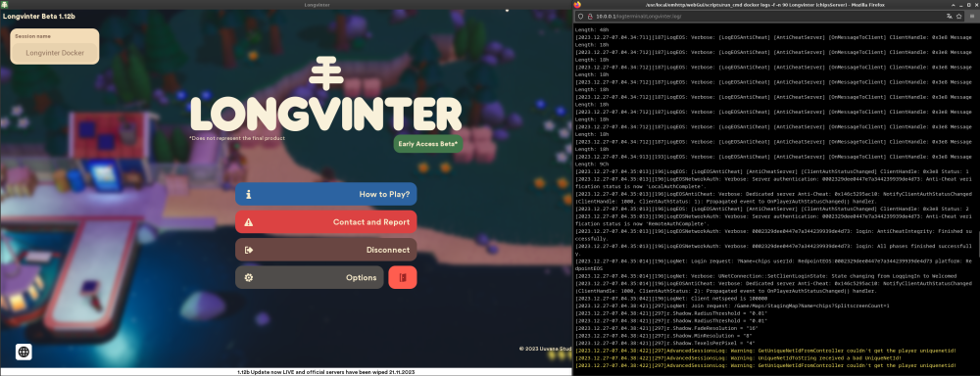Click the insecure connection padlock icon
The image size is (980, 376).
pyautogui.click(x=590, y=17)
